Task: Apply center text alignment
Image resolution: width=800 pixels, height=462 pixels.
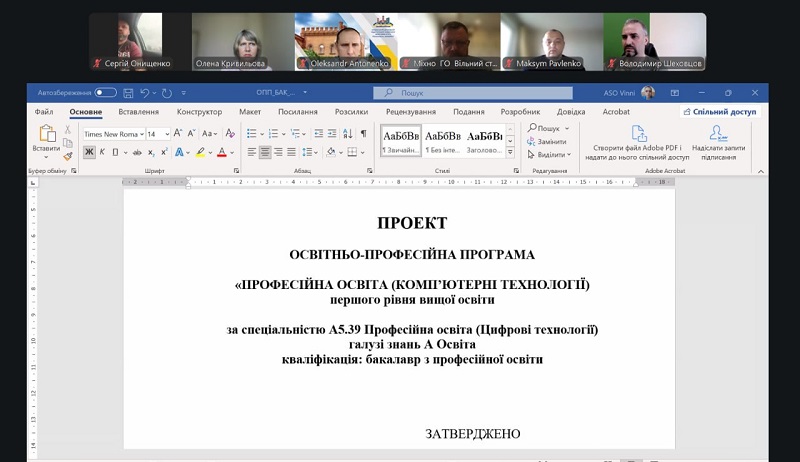Action: 265,152
